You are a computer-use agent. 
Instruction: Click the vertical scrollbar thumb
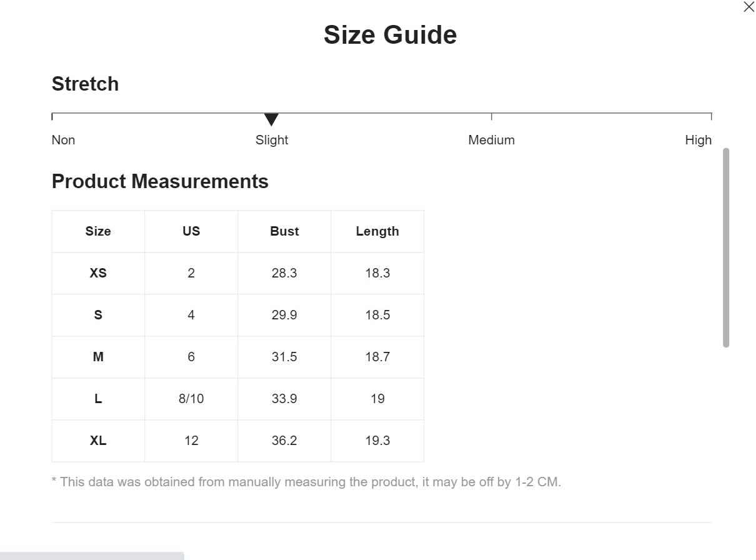click(726, 247)
